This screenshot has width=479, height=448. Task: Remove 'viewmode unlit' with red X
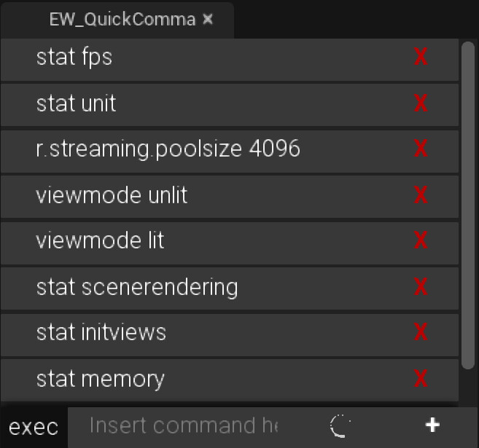421,195
